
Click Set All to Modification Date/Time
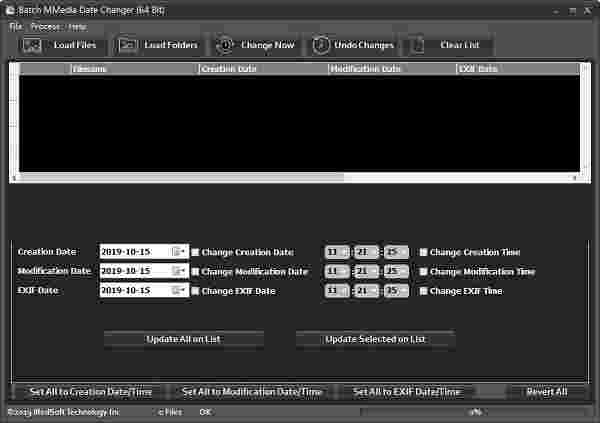point(252,392)
